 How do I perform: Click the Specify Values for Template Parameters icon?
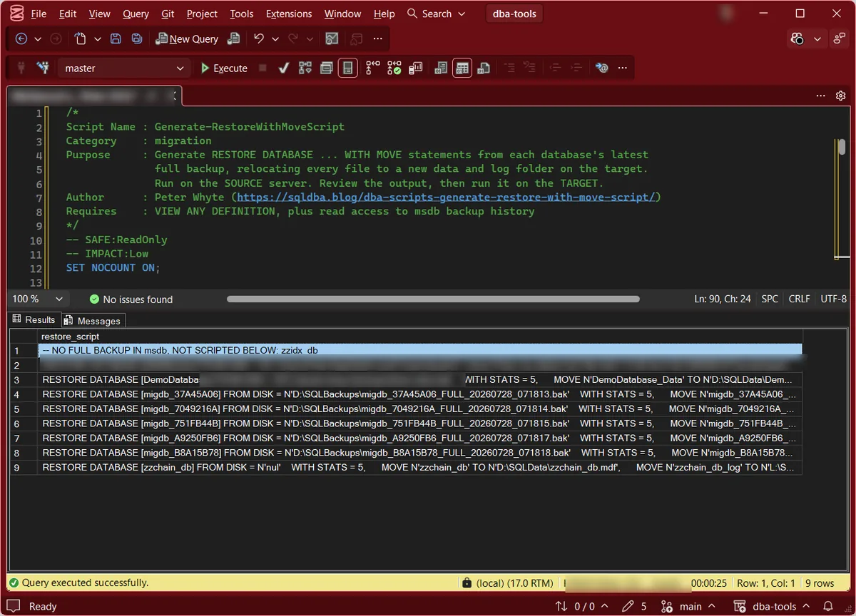tap(603, 68)
